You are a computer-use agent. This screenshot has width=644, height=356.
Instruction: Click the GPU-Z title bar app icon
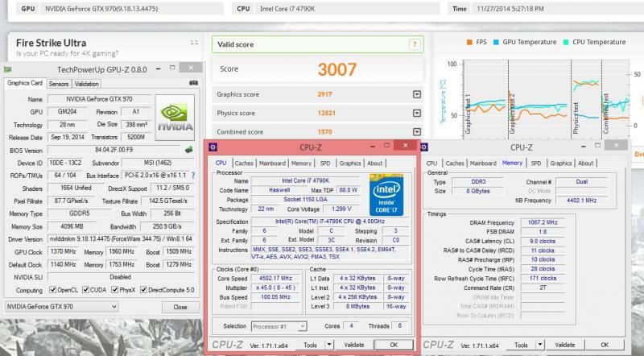(x=9, y=69)
